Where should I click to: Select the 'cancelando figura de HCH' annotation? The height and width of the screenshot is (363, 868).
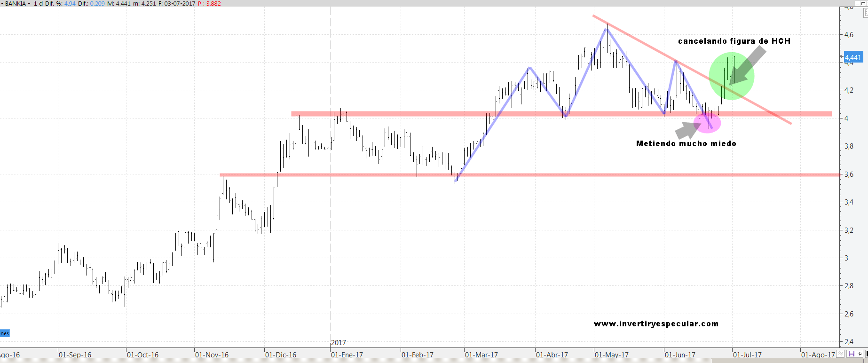pyautogui.click(x=734, y=41)
